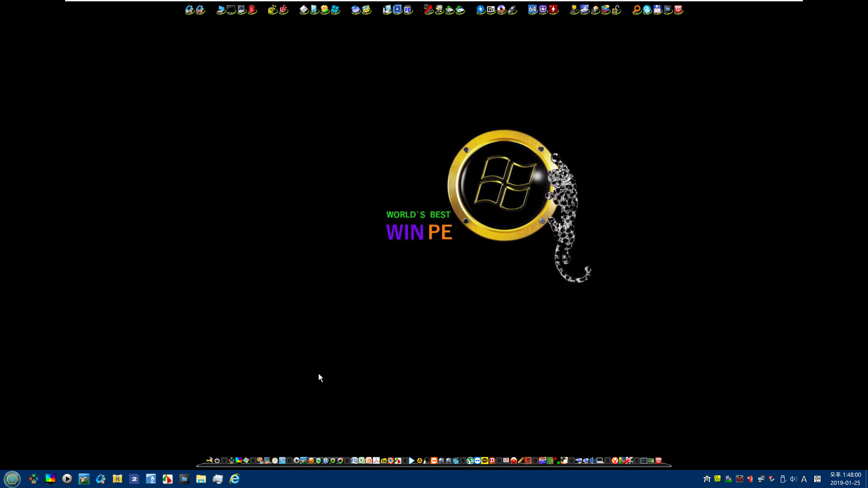Open the yellow KakaoTalk icon in bottom dock

click(x=485, y=460)
